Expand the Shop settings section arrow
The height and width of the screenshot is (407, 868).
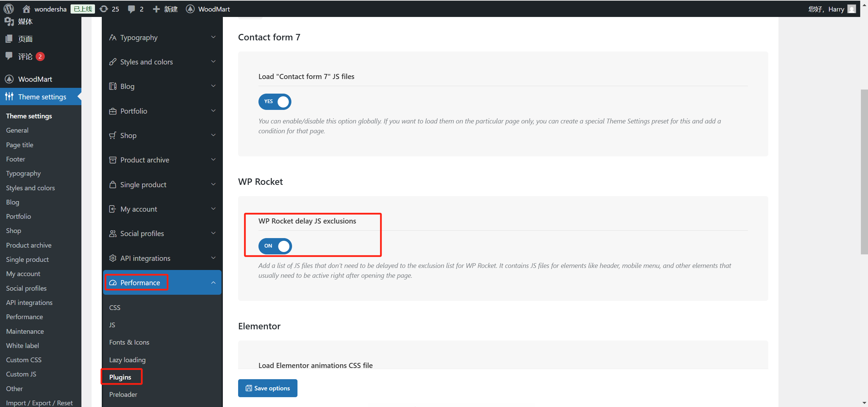[x=213, y=135]
